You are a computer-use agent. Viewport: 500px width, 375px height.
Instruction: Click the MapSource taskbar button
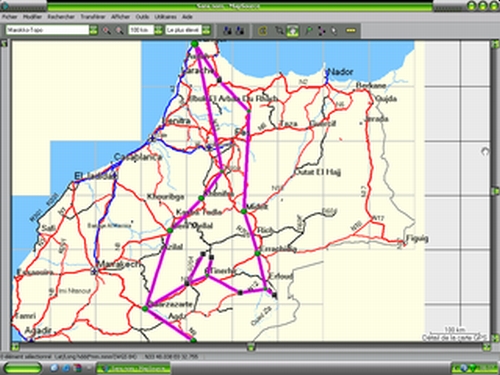point(133,368)
